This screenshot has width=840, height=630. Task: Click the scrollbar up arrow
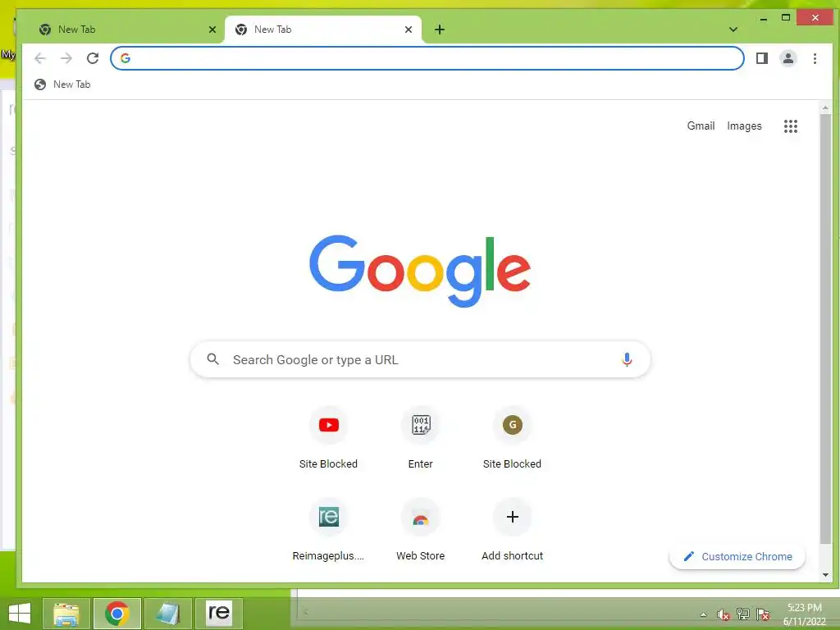825,108
